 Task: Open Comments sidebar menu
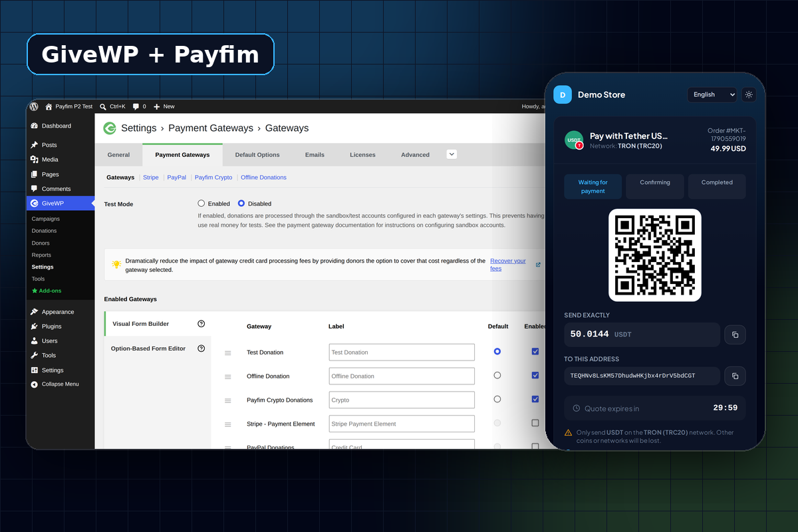point(51,189)
